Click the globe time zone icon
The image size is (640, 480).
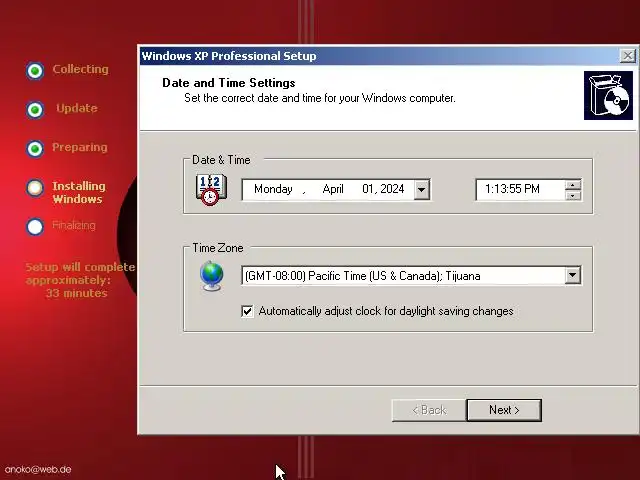coord(212,276)
